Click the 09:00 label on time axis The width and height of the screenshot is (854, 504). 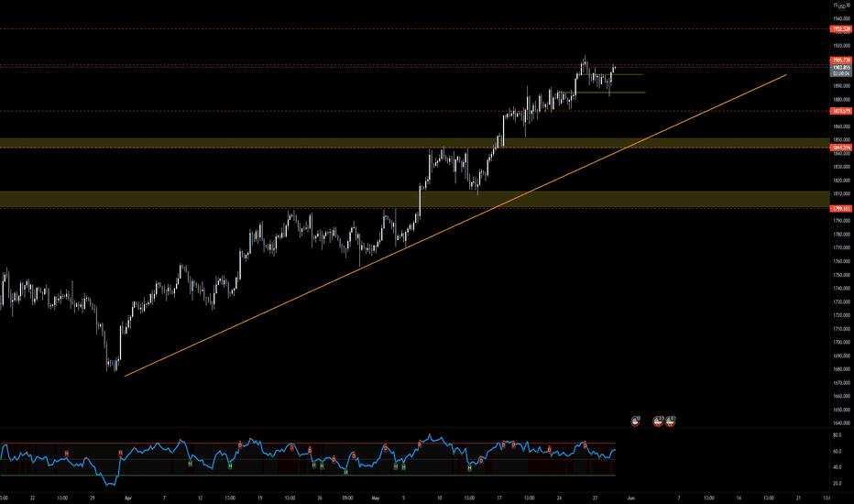tap(347, 498)
